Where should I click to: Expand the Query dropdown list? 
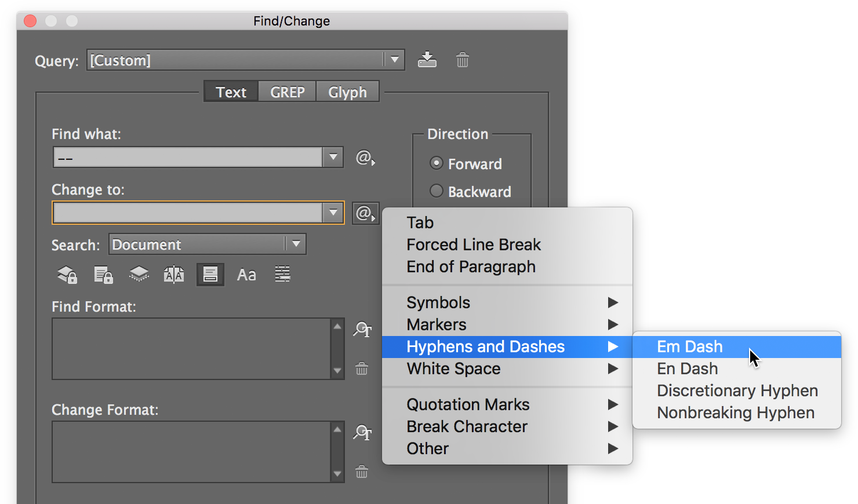[394, 60]
